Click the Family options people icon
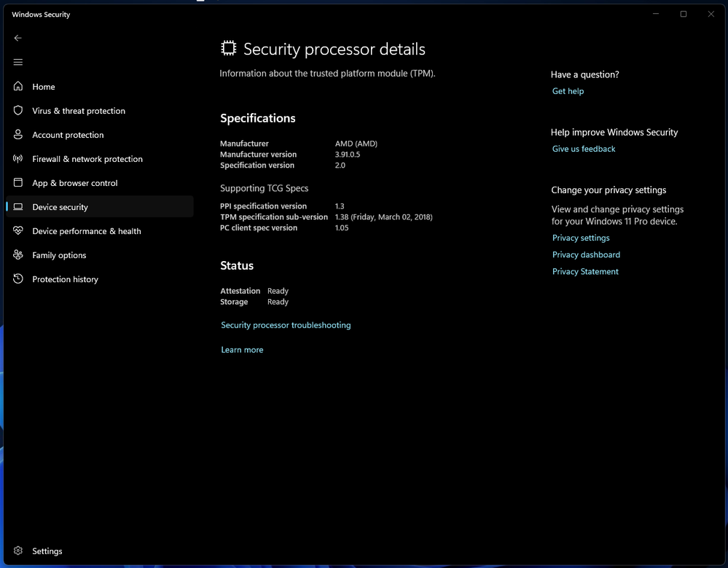The width and height of the screenshot is (728, 568). coord(18,255)
